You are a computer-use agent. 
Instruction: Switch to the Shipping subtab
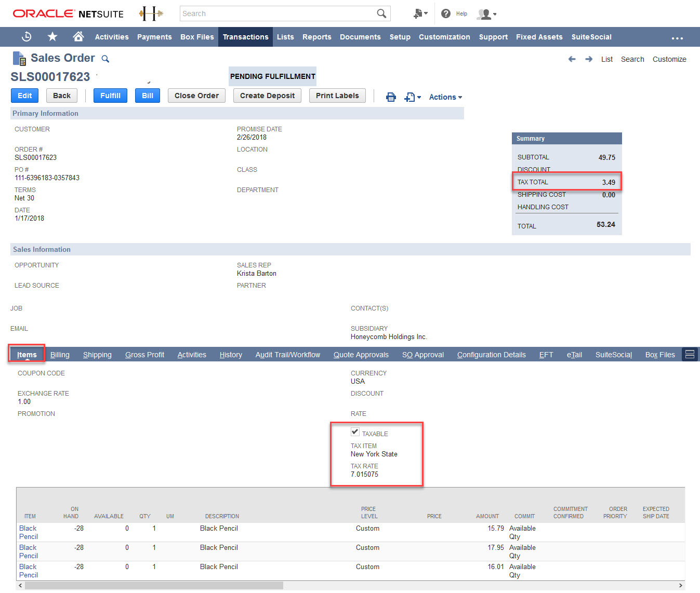point(97,355)
